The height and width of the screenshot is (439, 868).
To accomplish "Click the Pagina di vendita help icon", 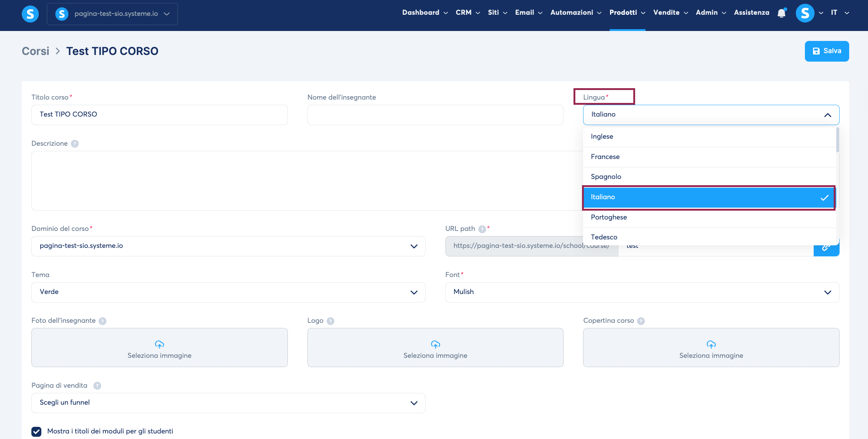I will pyautogui.click(x=97, y=386).
